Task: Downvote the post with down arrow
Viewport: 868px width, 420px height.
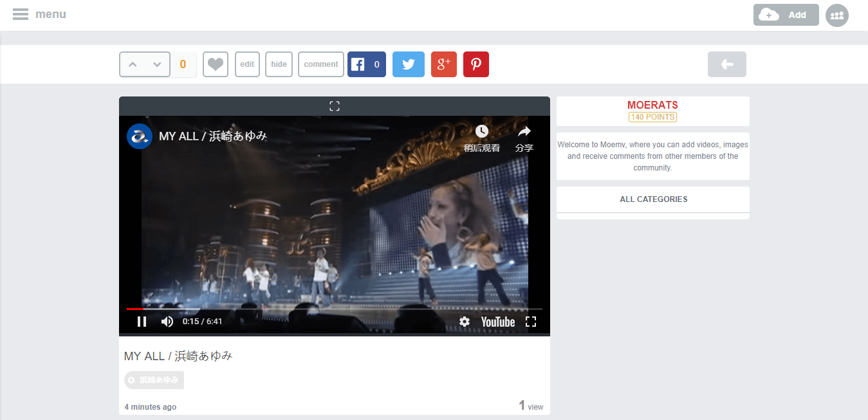Action: pyautogui.click(x=157, y=64)
